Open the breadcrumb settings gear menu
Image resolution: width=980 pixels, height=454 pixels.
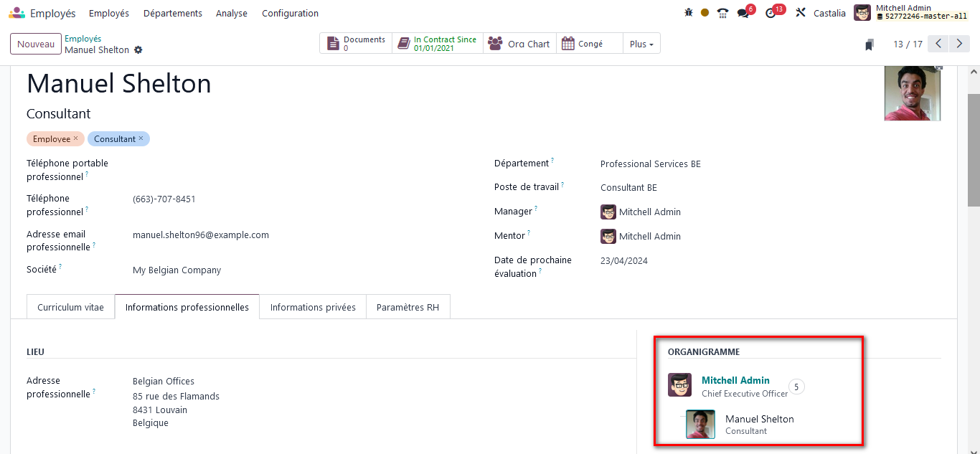tap(138, 49)
